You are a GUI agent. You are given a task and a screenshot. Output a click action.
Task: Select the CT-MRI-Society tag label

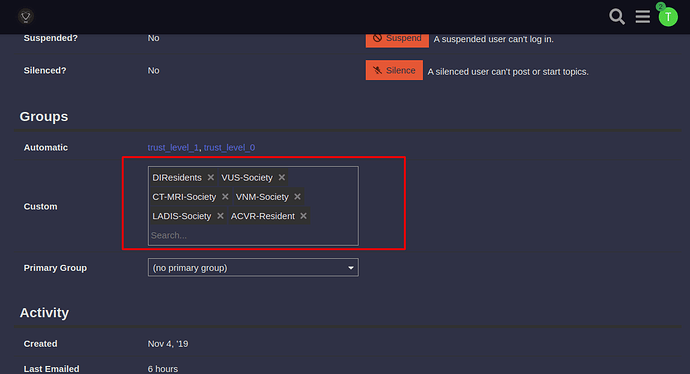[x=184, y=197]
